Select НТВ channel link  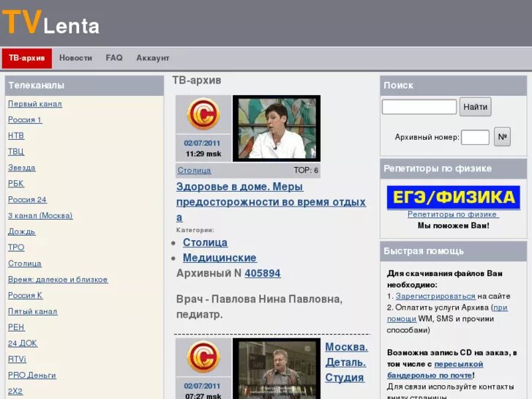pyautogui.click(x=16, y=136)
